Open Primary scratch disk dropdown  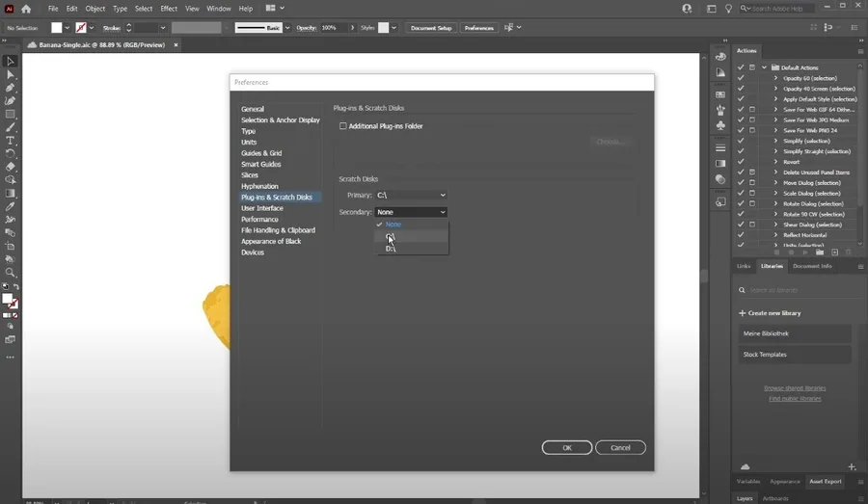click(411, 196)
